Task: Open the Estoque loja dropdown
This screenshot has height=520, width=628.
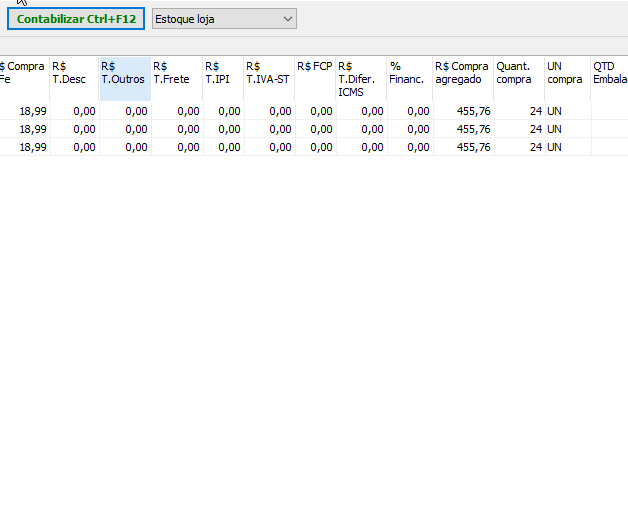Action: click(224, 19)
